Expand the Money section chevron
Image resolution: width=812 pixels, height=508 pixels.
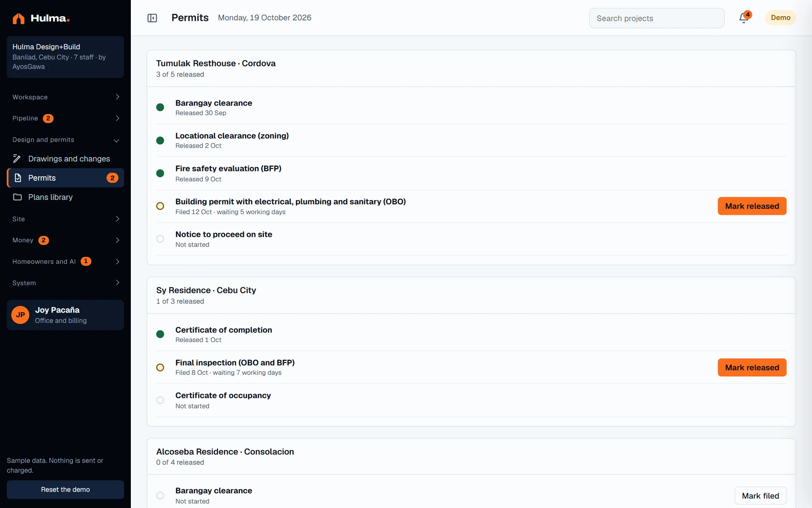pyautogui.click(x=117, y=240)
